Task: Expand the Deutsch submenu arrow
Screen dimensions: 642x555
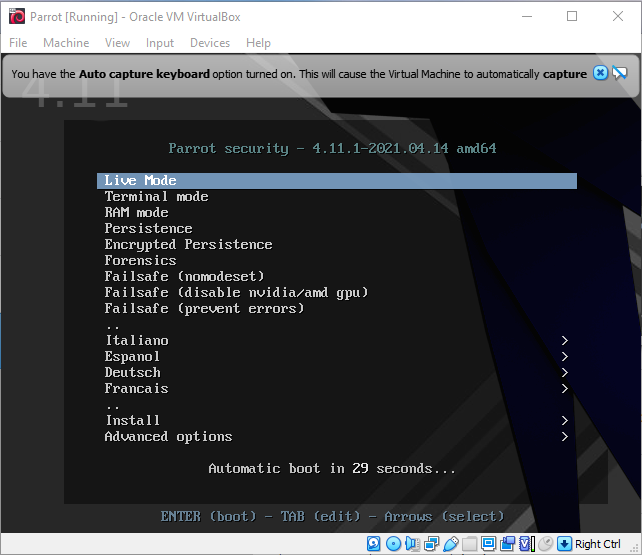Action: [x=565, y=372]
